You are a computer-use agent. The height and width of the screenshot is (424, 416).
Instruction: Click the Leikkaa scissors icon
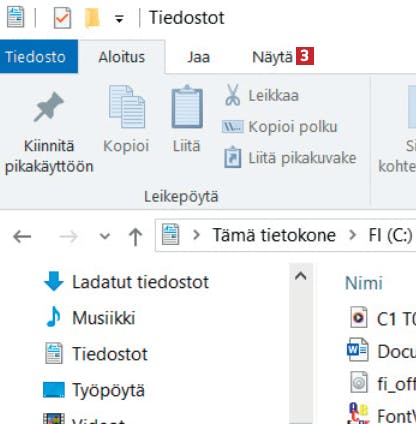[232, 95]
